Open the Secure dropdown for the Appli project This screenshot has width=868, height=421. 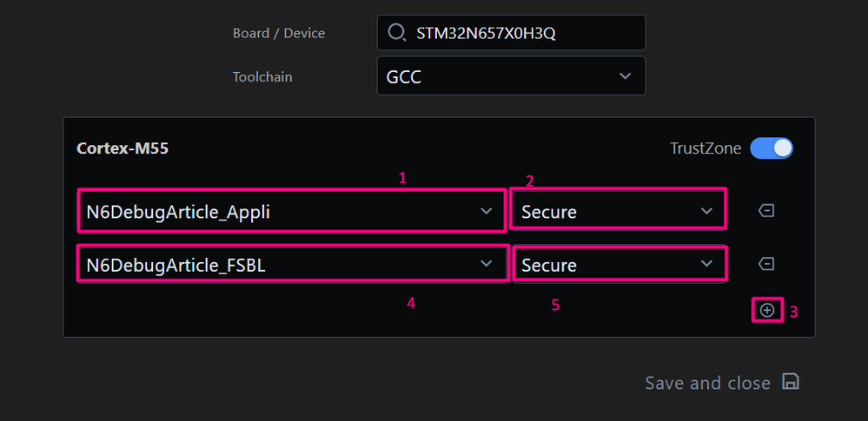[617, 211]
